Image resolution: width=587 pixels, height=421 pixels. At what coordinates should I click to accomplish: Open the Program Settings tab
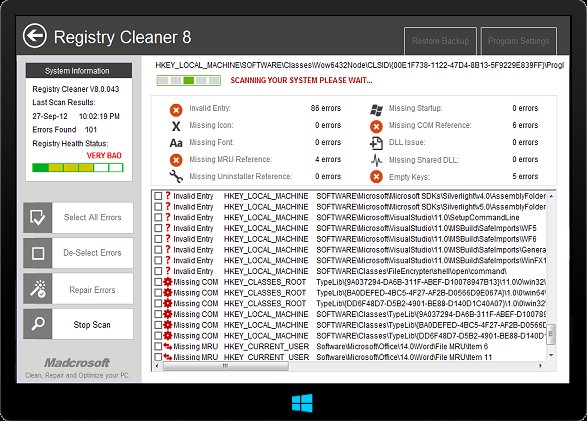tap(518, 41)
